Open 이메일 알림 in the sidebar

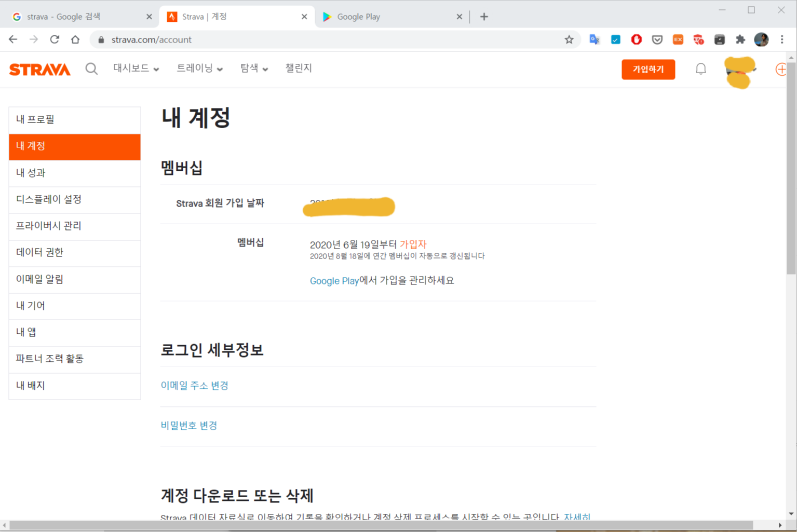coord(75,280)
